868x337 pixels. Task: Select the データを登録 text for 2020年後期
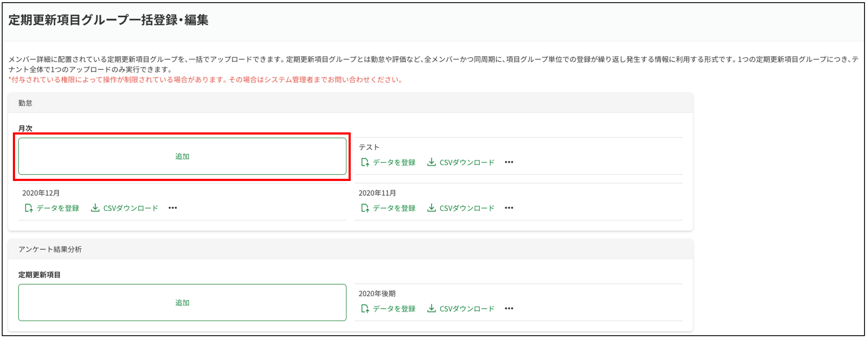[x=394, y=309]
